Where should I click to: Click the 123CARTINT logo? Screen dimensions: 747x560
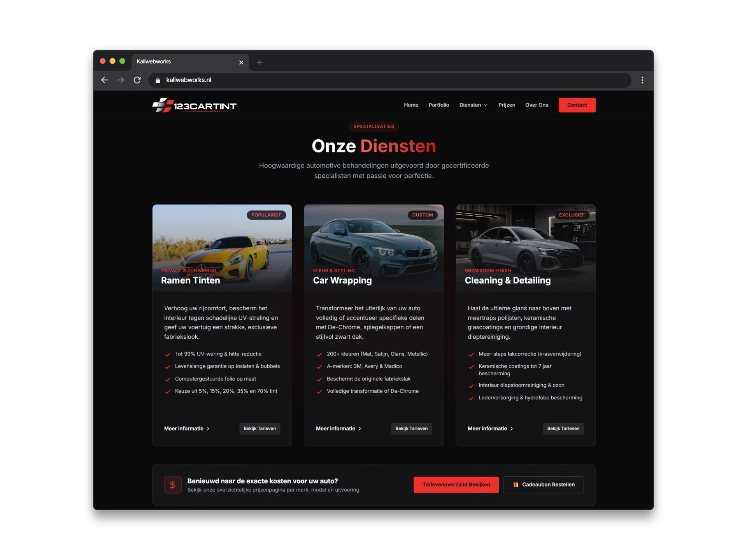(194, 105)
